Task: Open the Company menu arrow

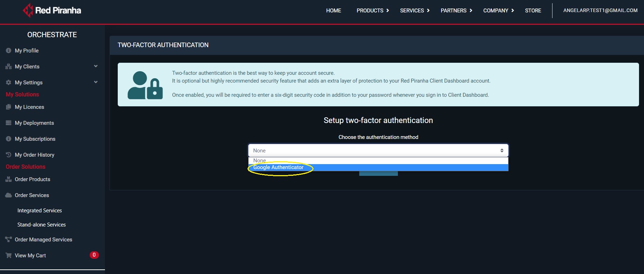Action: pos(513,11)
